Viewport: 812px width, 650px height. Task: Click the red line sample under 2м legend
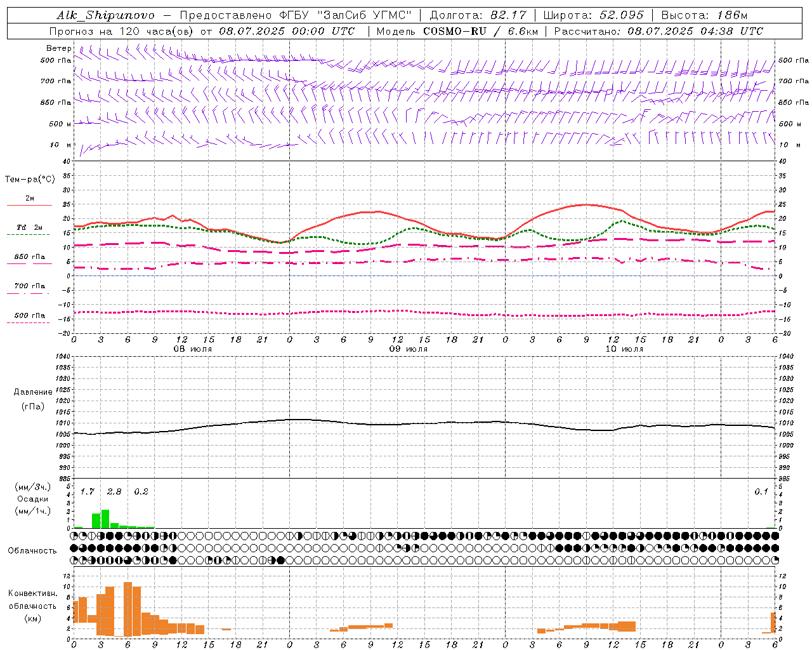pos(29,206)
